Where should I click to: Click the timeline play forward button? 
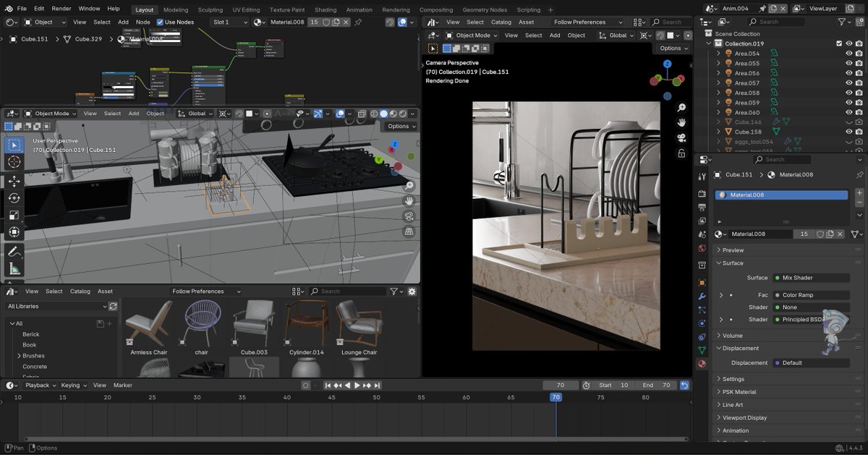(357, 386)
